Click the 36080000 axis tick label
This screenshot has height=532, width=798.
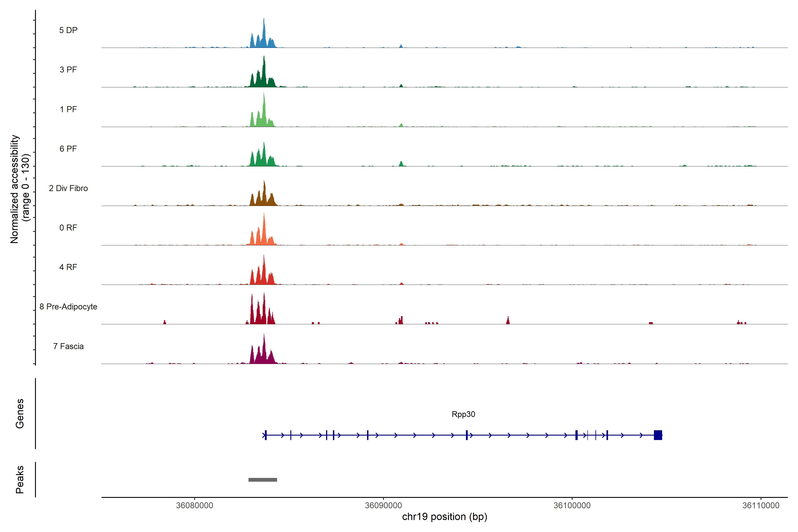(194, 505)
